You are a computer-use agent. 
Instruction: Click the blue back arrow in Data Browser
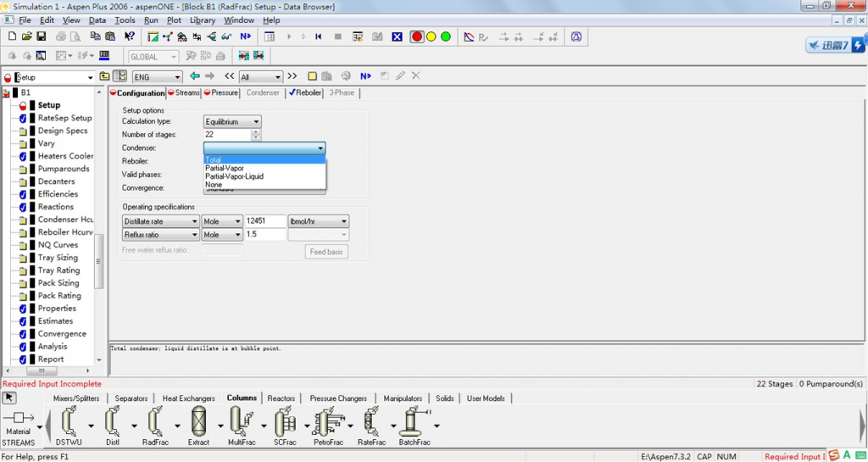click(x=194, y=76)
